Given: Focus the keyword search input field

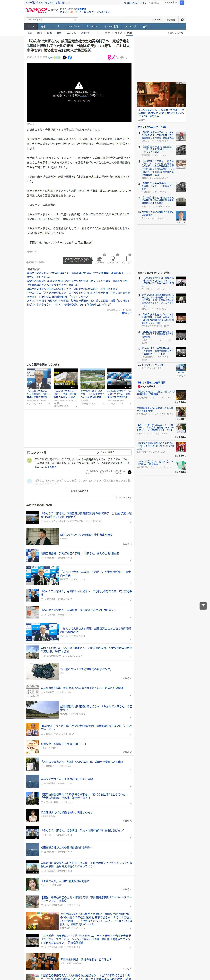Looking at the screenshot, I should pyautogui.click(x=49, y=20).
